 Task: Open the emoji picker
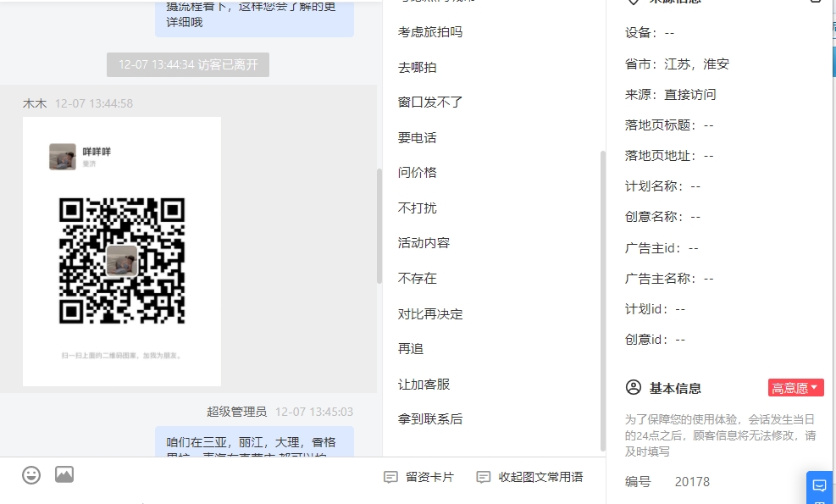[31, 474]
